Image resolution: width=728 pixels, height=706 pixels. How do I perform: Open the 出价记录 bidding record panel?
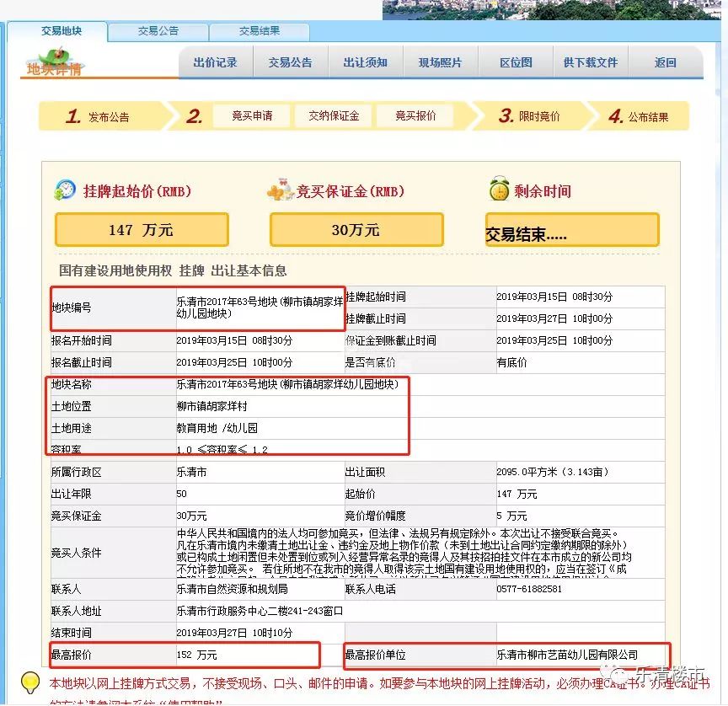(x=217, y=62)
